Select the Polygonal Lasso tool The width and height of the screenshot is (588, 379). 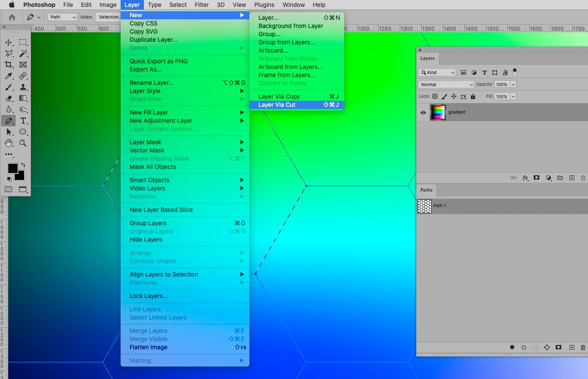coord(9,53)
